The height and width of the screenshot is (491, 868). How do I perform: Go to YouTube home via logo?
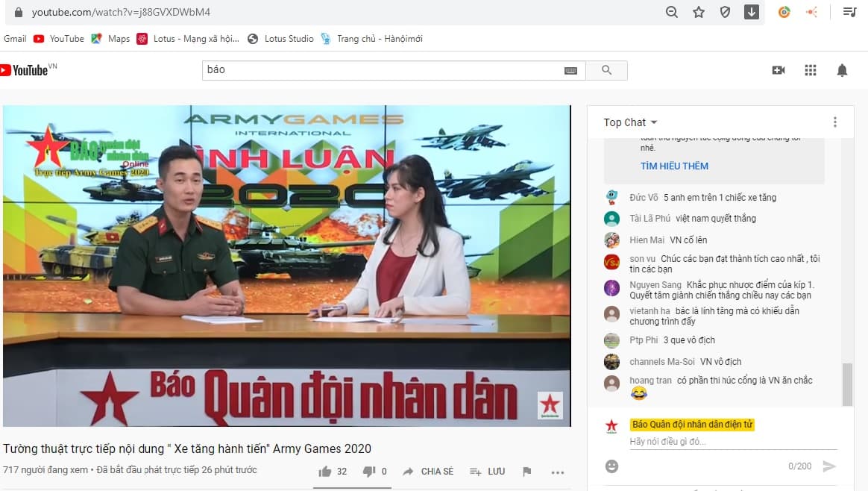[28, 70]
